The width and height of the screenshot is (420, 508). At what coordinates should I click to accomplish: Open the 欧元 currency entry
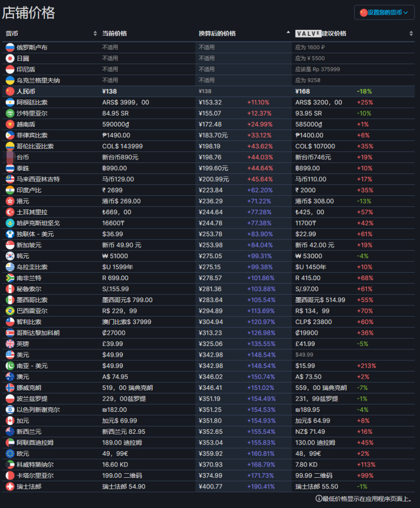coord(23,453)
